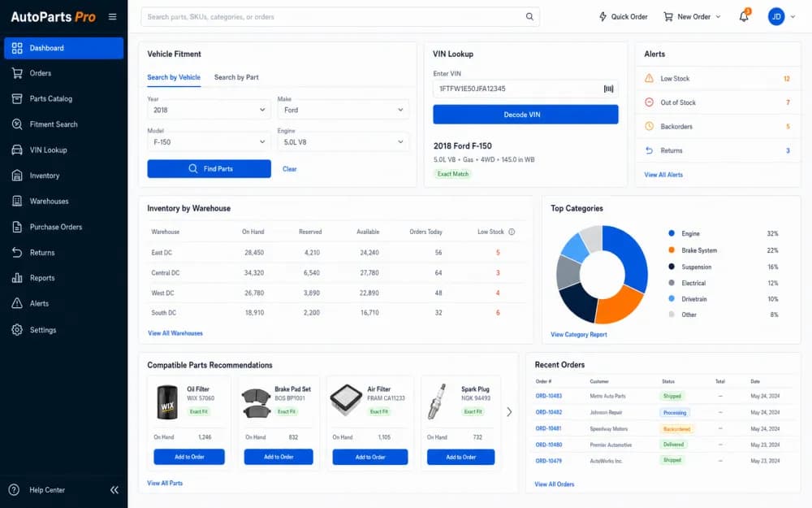Click the Low Stock warning triangle icon
The image size is (812, 508).
649,78
